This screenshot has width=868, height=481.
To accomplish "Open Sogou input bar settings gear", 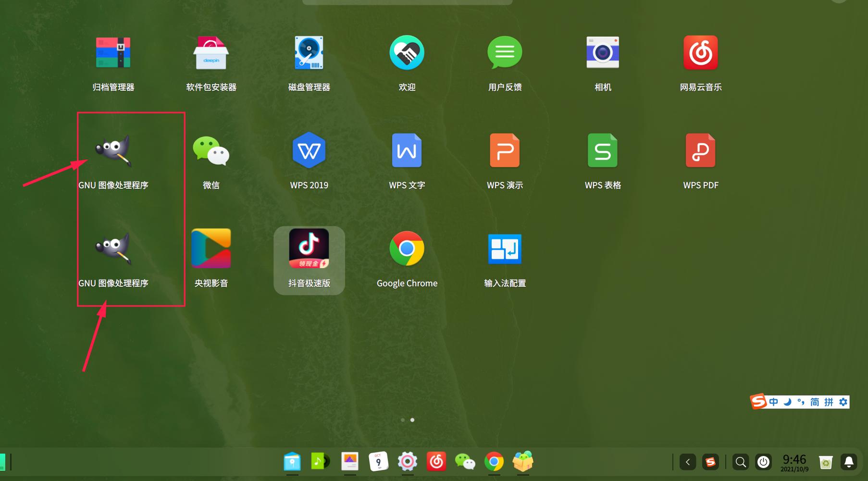I will (843, 402).
